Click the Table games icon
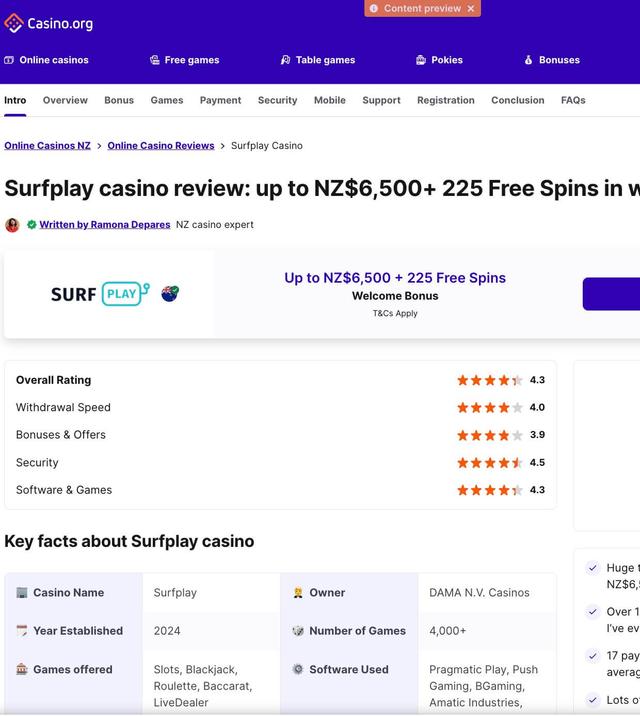The height and width of the screenshot is (716, 640). [x=285, y=60]
